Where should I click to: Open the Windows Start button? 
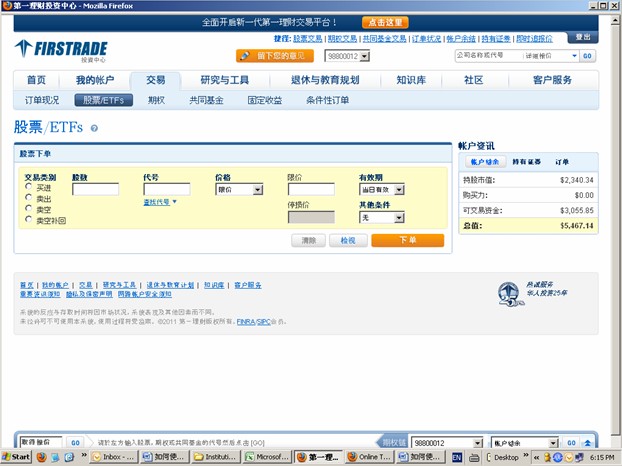coord(17,457)
